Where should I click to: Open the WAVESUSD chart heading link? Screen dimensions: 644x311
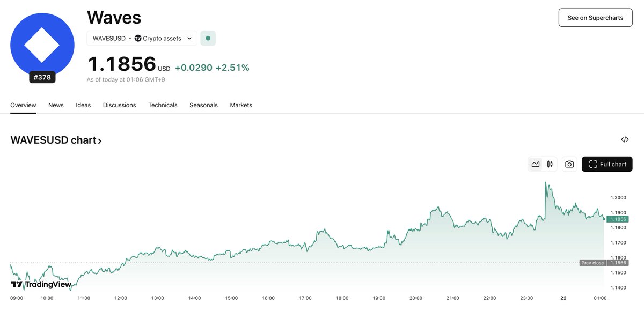pyautogui.click(x=56, y=140)
